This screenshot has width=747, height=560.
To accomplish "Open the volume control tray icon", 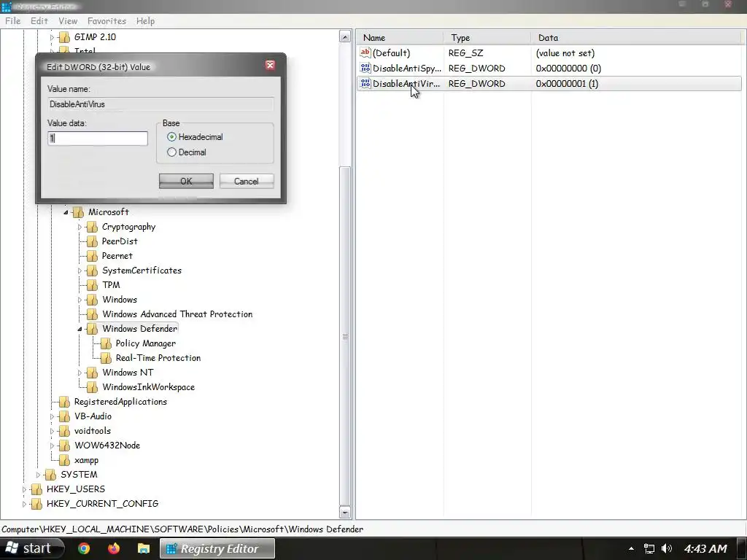I will [667, 548].
